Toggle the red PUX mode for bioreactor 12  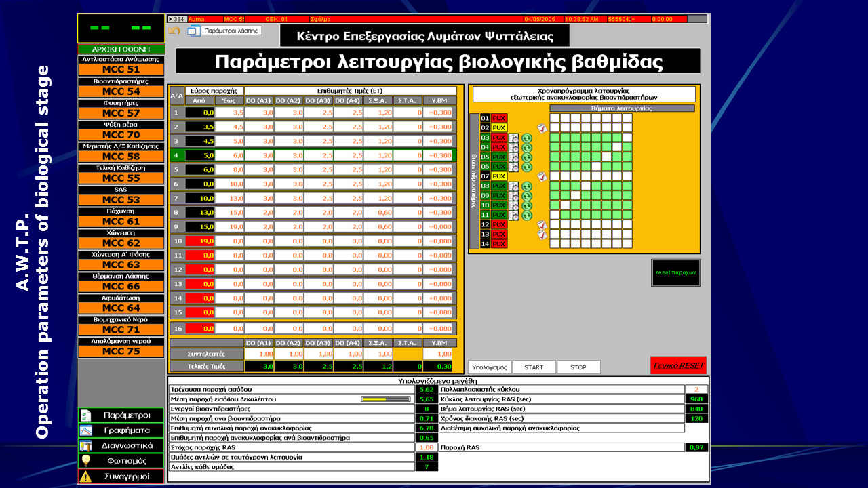point(499,224)
